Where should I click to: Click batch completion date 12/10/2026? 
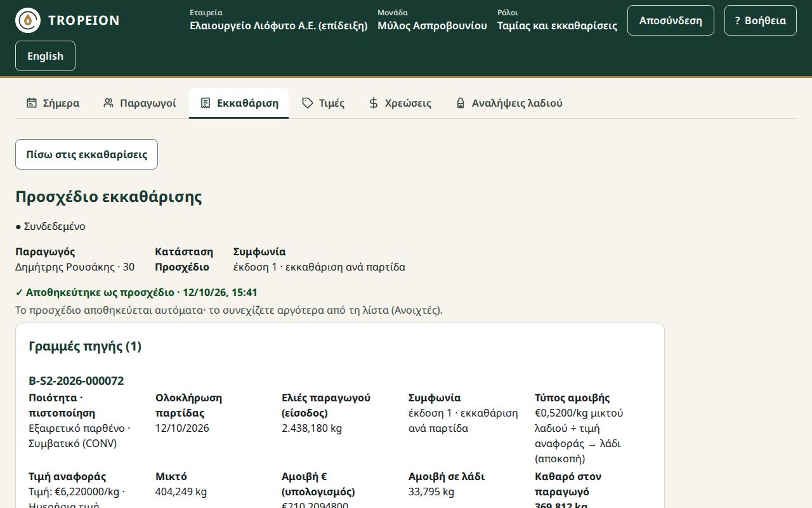click(182, 428)
